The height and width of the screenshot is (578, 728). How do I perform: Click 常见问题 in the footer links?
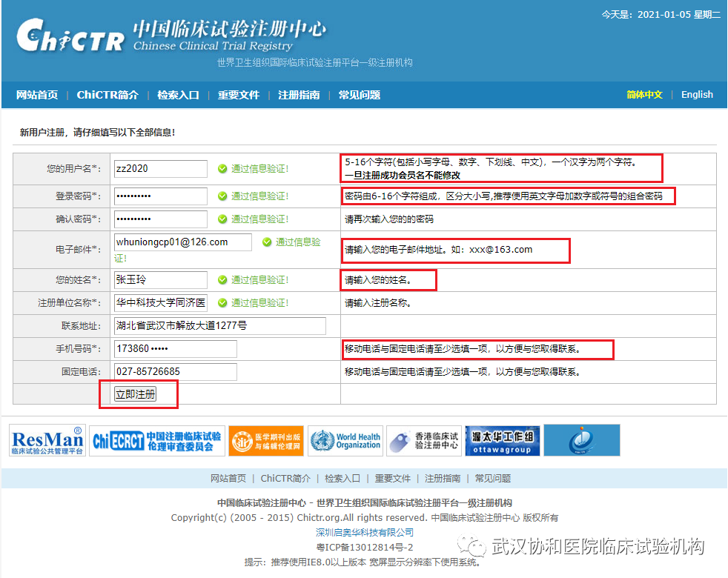pyautogui.click(x=492, y=479)
